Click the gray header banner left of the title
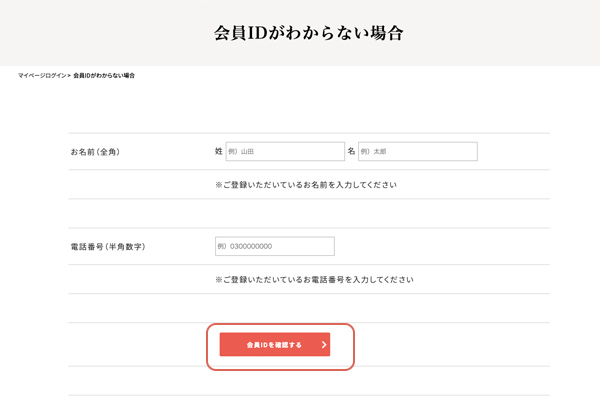 [100, 32]
